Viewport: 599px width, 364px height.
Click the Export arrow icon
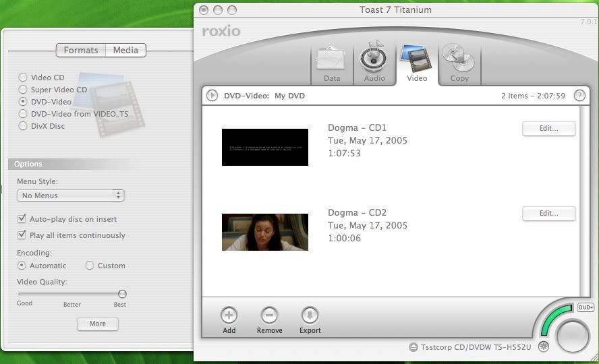[x=310, y=315]
